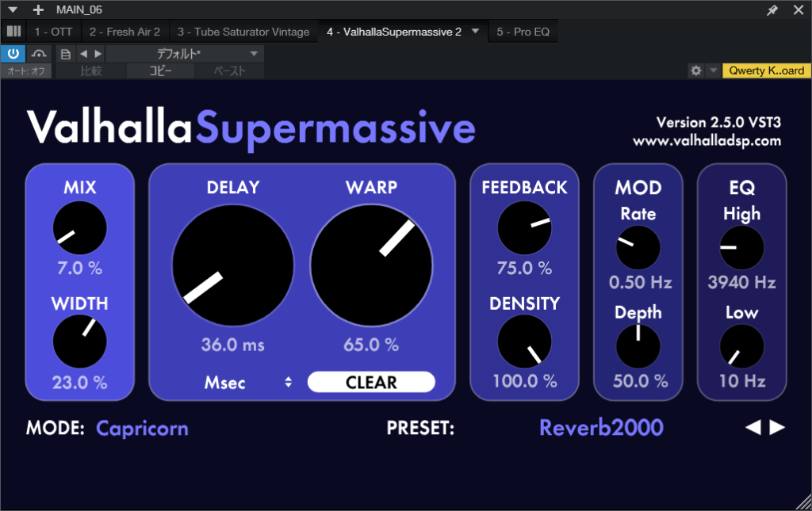Open the plugin settings gear
812x511 pixels.
pos(696,71)
